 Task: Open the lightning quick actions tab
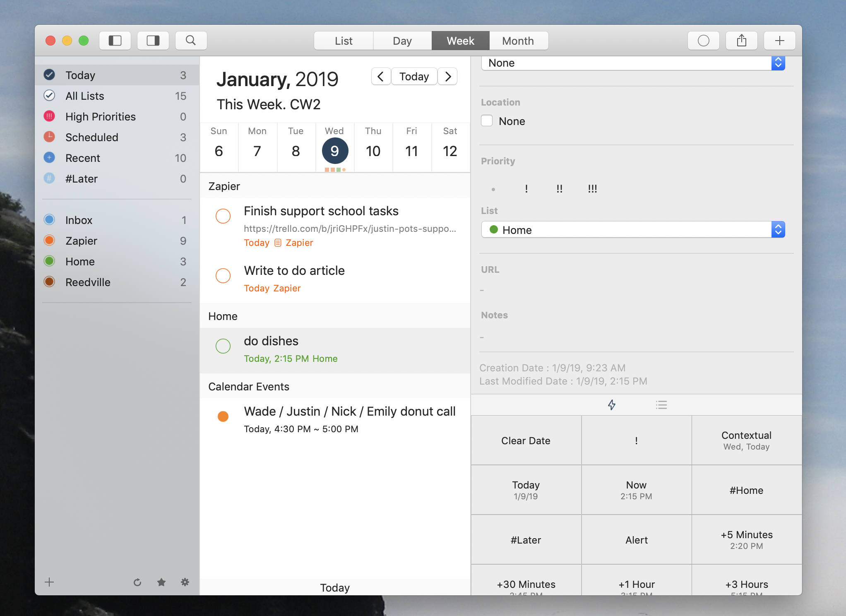[x=611, y=404]
